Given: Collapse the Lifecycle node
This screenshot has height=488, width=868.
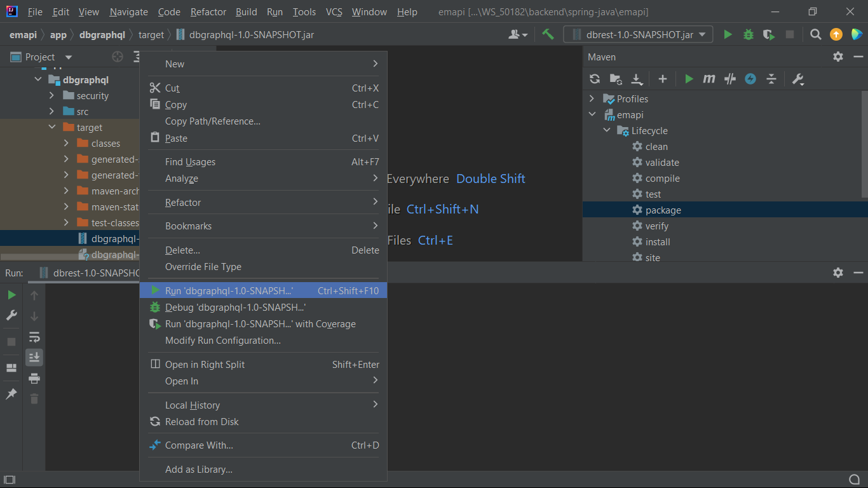Looking at the screenshot, I should [606, 131].
